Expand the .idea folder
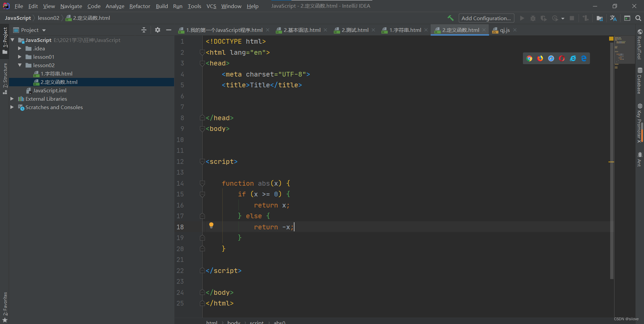The image size is (644, 324). (x=20, y=48)
